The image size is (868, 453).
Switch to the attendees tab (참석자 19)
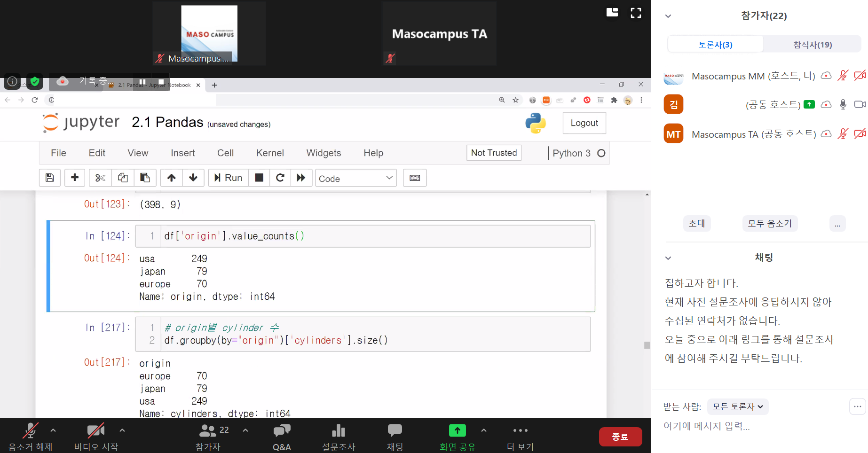coord(812,45)
